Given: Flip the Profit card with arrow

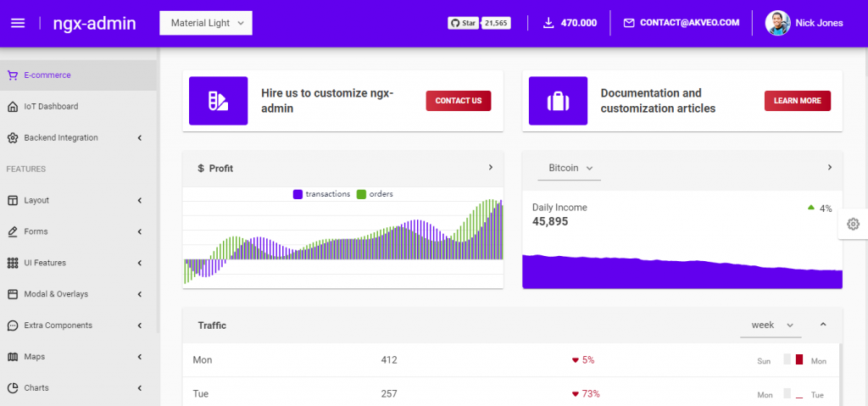Looking at the screenshot, I should click(491, 167).
